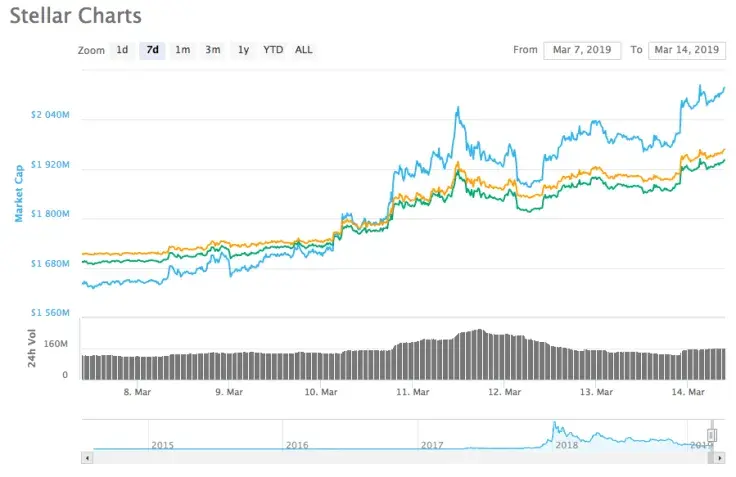Click 2017 in the navigator timeline
Image resolution: width=736 pixels, height=477 pixels.
click(431, 445)
